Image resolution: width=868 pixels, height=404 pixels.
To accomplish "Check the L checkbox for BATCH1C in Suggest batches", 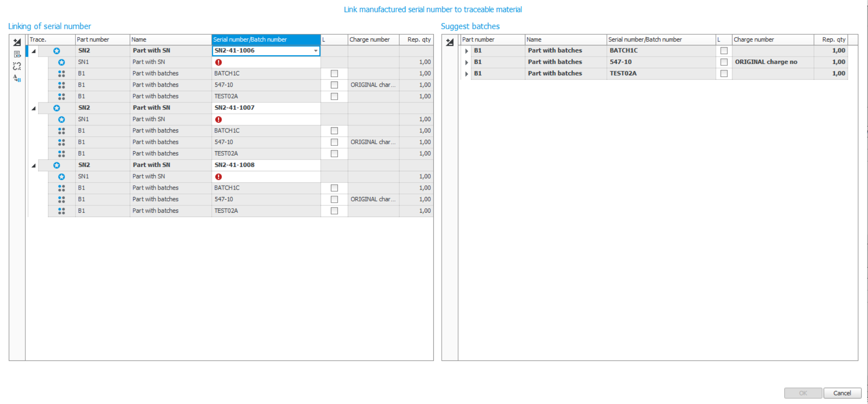I will [724, 51].
